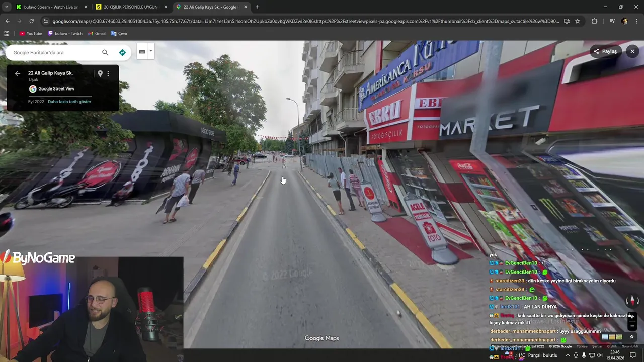The width and height of the screenshot is (644, 362).
Task: Expand the input tools dropdown arrow
Action: 150,51
